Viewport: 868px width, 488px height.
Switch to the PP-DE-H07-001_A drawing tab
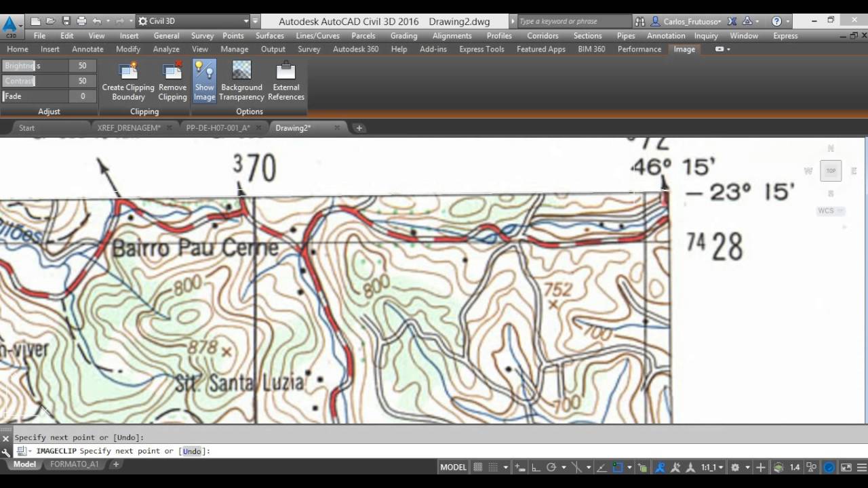click(218, 127)
